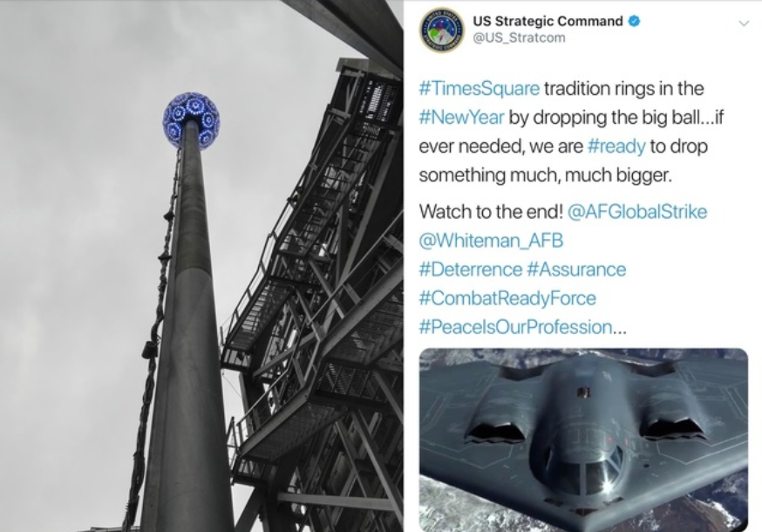Visit the @Whiteman_AFB mention
The image size is (762, 532).
click(x=491, y=241)
